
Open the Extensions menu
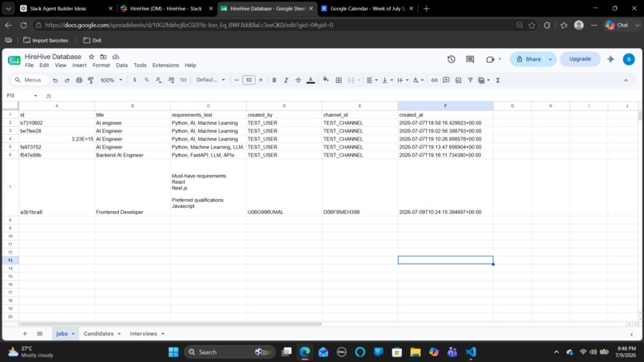[165, 66]
